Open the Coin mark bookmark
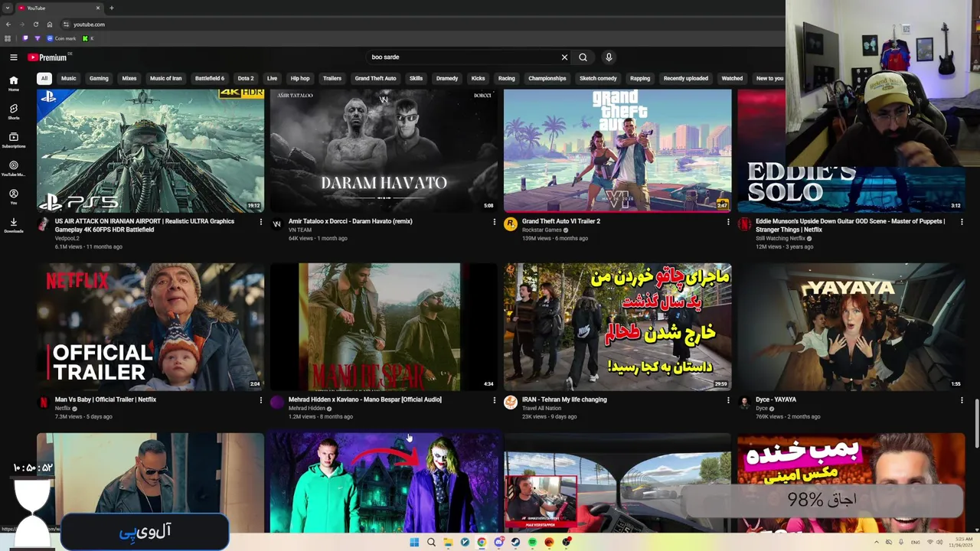Viewport: 980px width, 551px height. pyautogui.click(x=62, y=38)
